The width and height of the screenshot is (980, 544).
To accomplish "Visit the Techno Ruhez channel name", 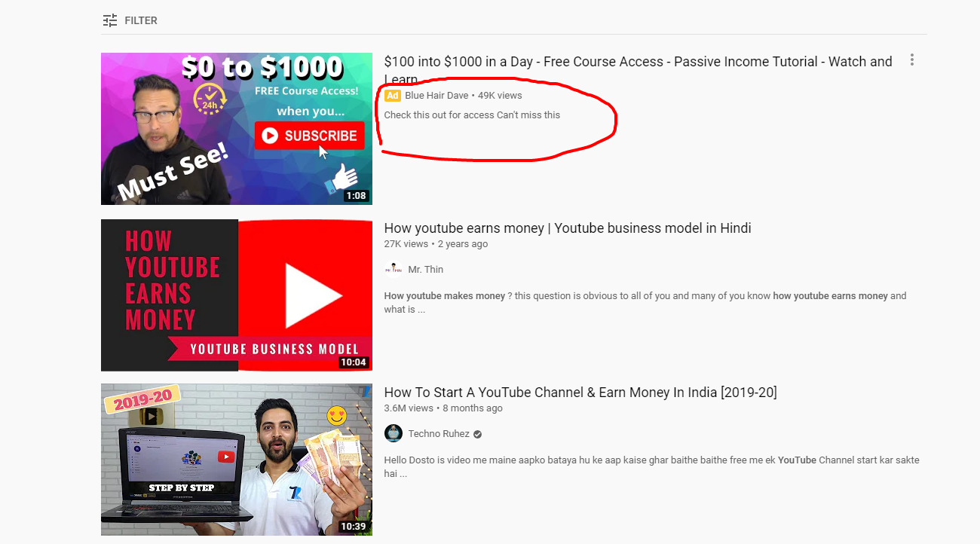I will (439, 434).
